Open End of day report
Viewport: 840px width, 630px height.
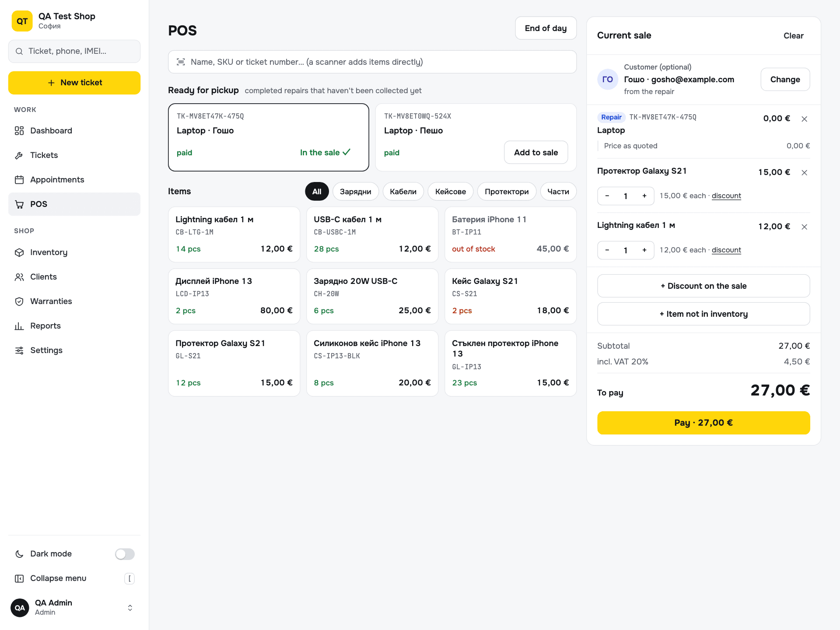546,28
